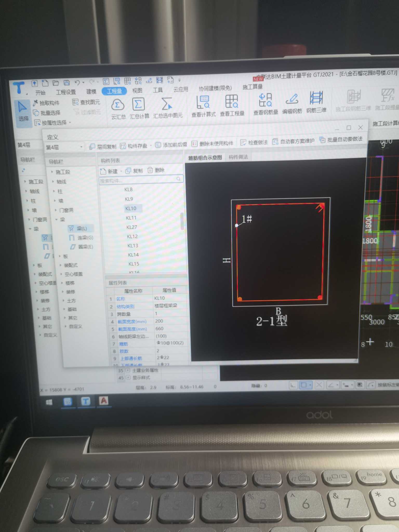The width and height of the screenshot is (399, 532).
Task: Select KL14 in component list
Action: click(x=133, y=255)
